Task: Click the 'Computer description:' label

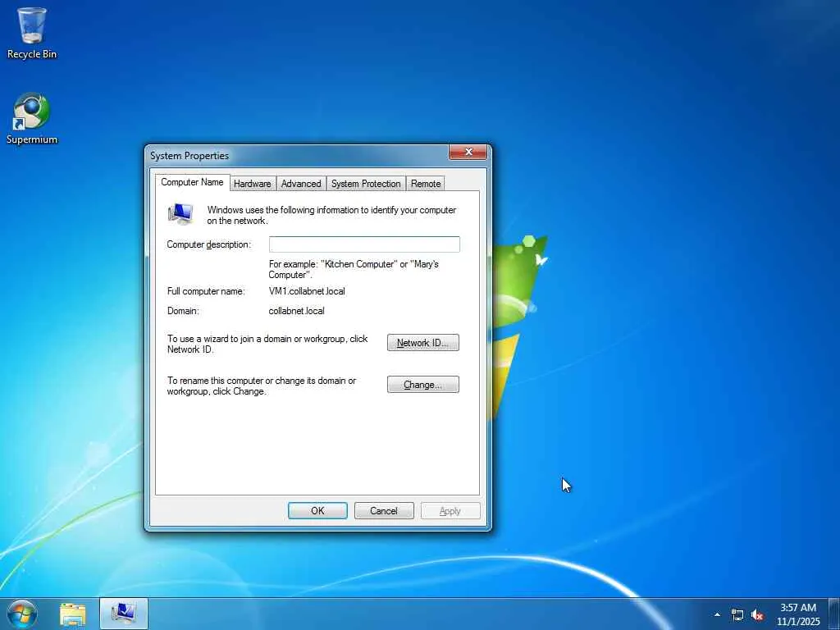Action: 209,244
